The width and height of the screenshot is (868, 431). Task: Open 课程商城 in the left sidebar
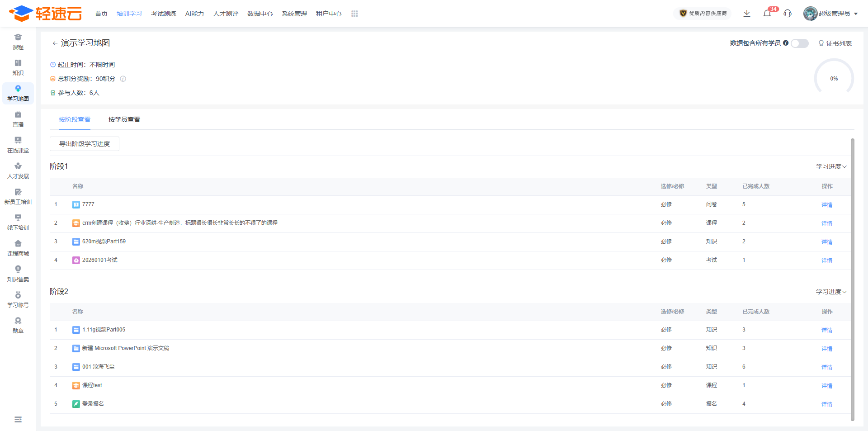(18, 248)
